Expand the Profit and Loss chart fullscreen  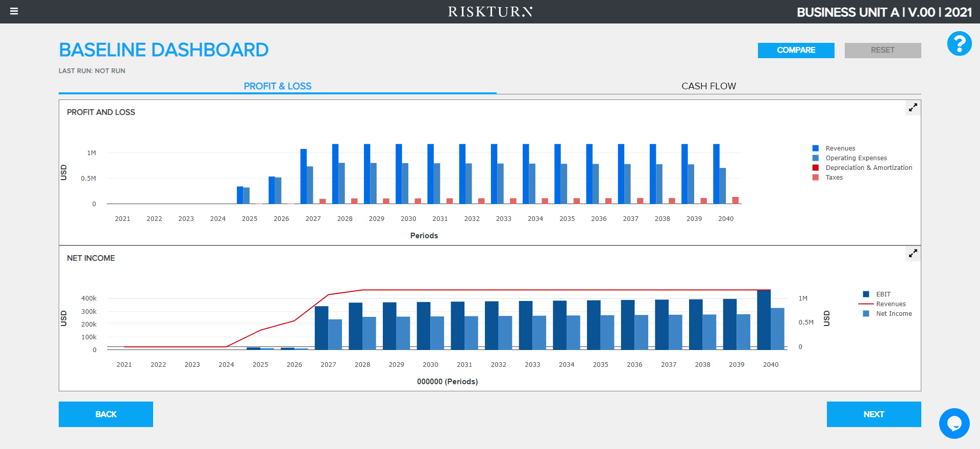[913, 108]
